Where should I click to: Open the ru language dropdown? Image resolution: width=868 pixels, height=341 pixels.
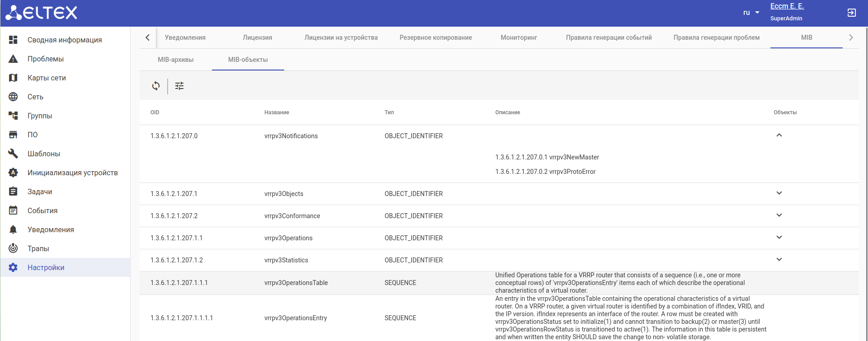pyautogui.click(x=751, y=13)
